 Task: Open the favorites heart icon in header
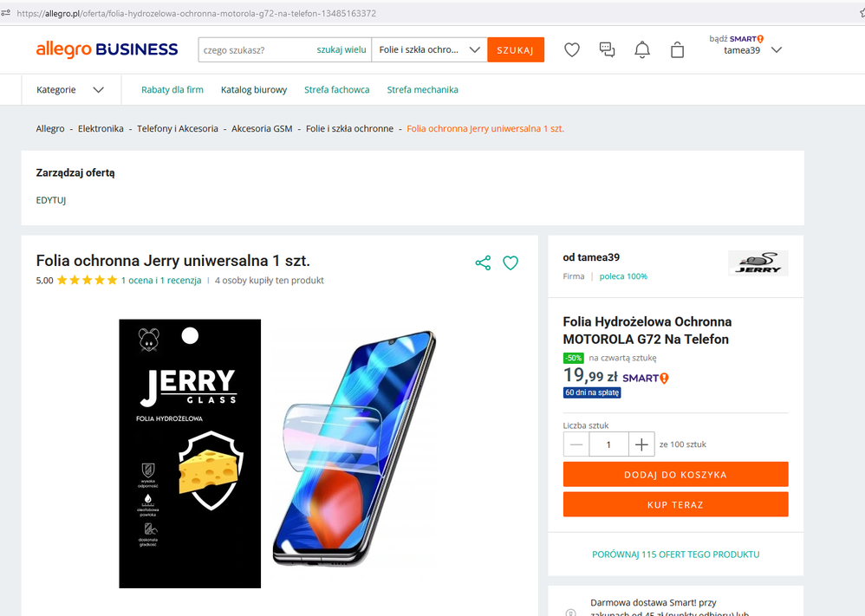572,50
